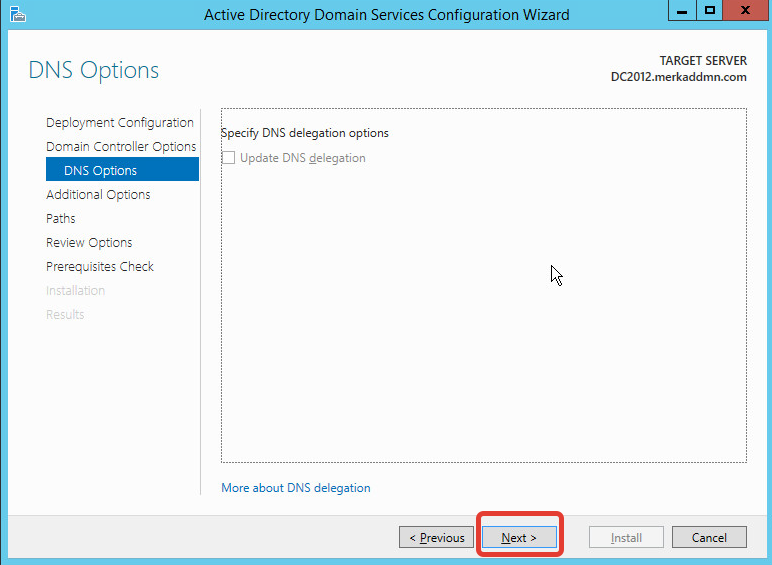
Task: Click the window title text
Action: click(386, 15)
